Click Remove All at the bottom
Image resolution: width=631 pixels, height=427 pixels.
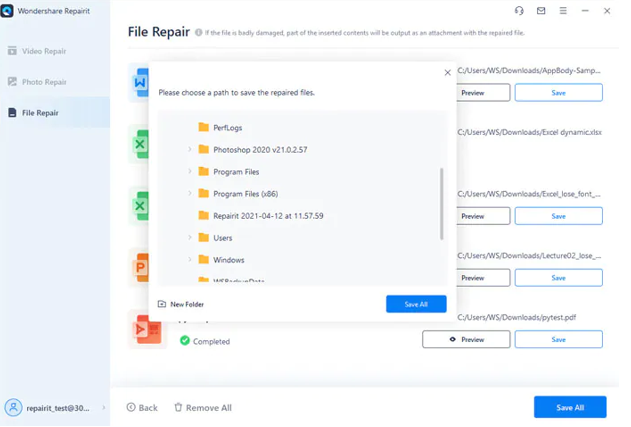[203, 408]
